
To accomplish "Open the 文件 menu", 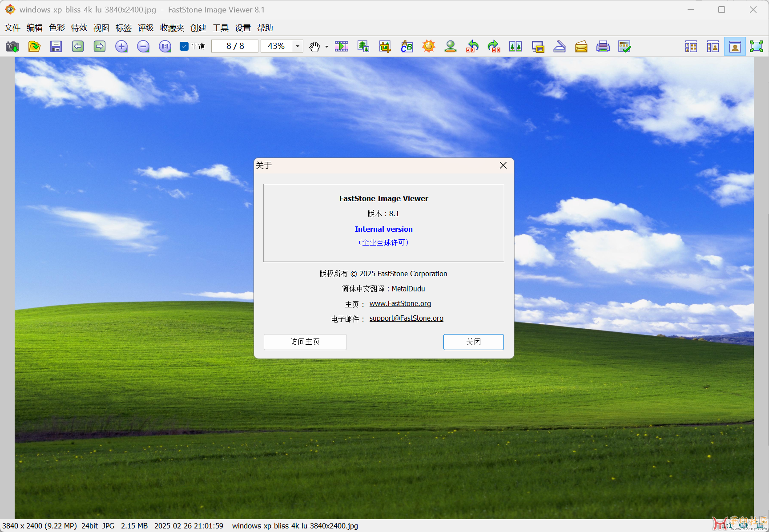I will coord(12,28).
